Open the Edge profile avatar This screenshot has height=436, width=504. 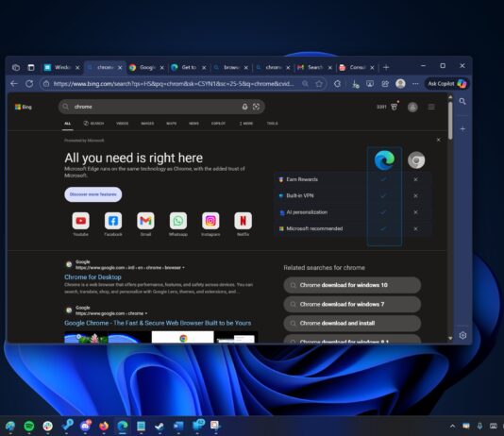click(400, 84)
